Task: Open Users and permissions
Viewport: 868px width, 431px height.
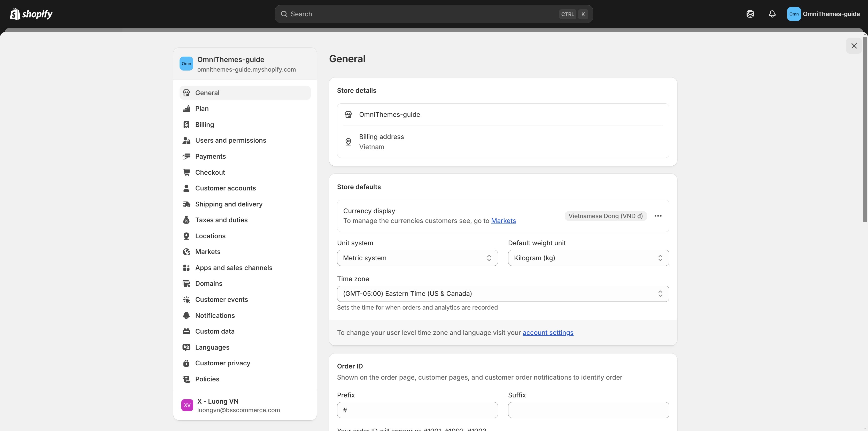Action: click(245, 141)
